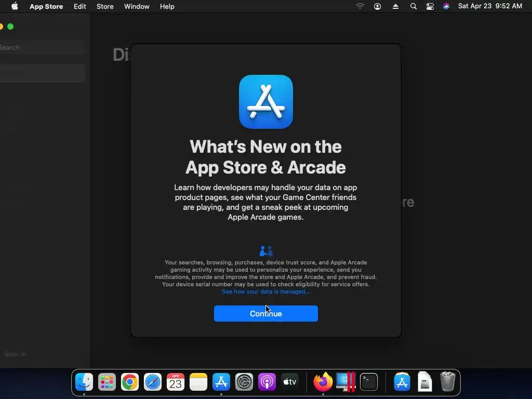Open the document stack in the Dock
532x399 pixels.
click(425, 382)
